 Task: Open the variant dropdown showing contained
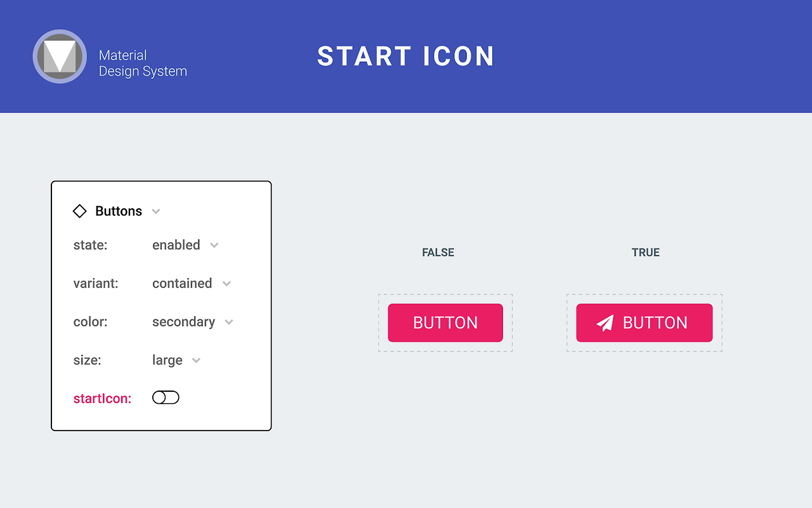tap(182, 284)
